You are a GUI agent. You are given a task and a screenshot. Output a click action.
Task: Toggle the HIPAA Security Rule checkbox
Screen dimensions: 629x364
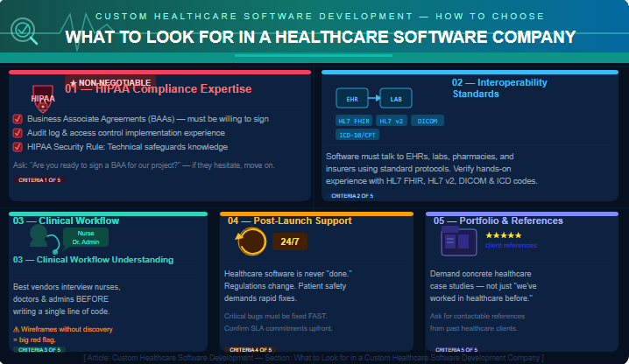pyautogui.click(x=18, y=147)
